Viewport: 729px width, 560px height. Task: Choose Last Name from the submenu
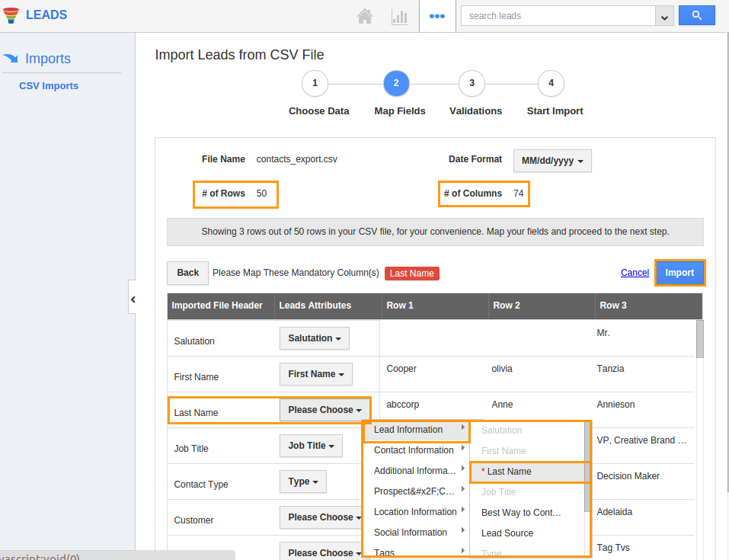[528, 472]
